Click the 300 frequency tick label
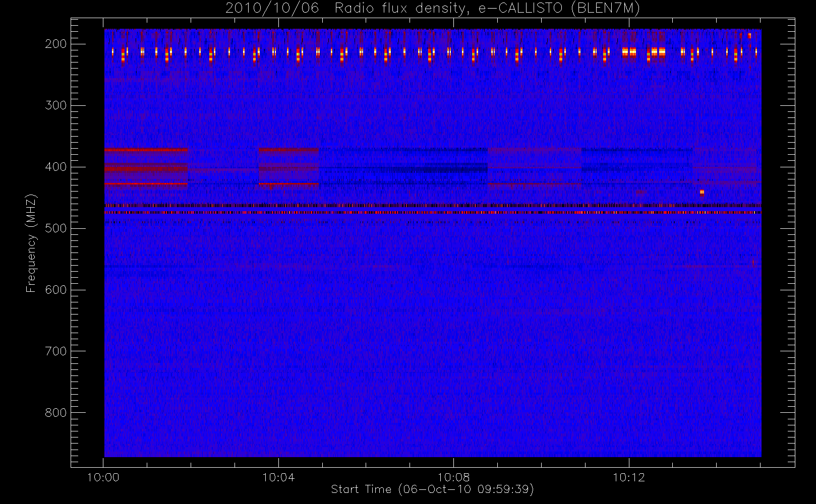Screen dimensions: 816x504 pyautogui.click(x=56, y=105)
